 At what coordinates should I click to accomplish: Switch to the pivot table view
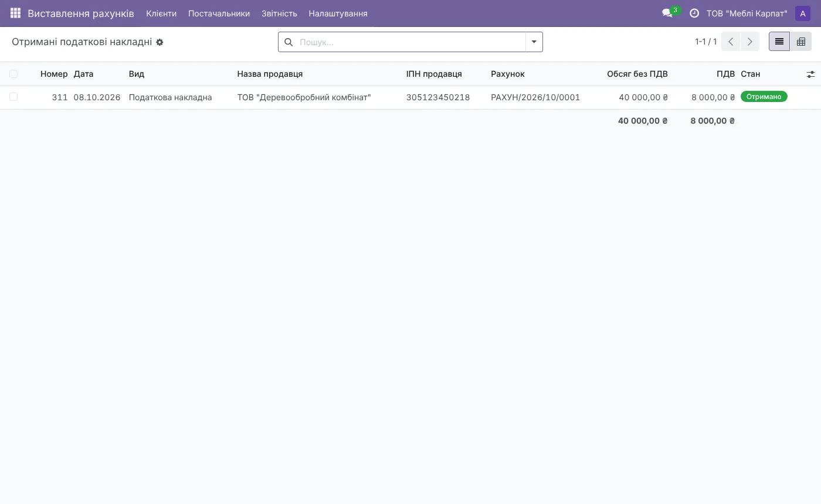(801, 42)
